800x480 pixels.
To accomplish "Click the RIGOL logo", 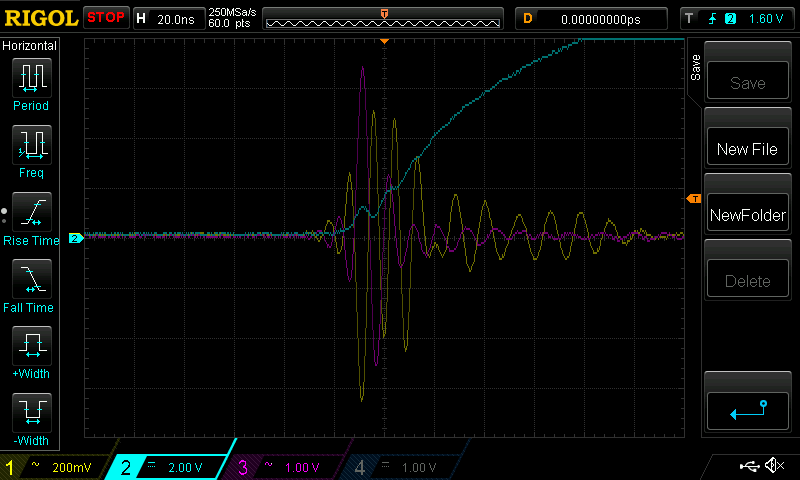I will (41, 18).
